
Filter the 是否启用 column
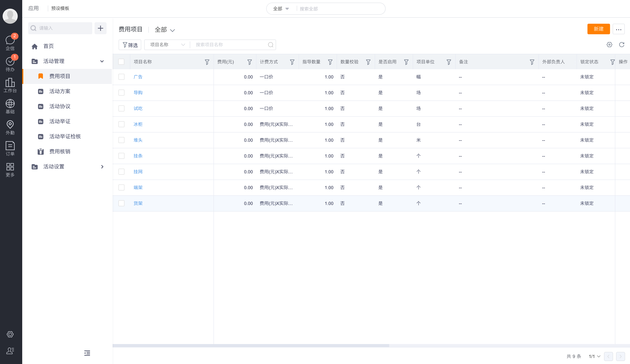click(x=406, y=62)
